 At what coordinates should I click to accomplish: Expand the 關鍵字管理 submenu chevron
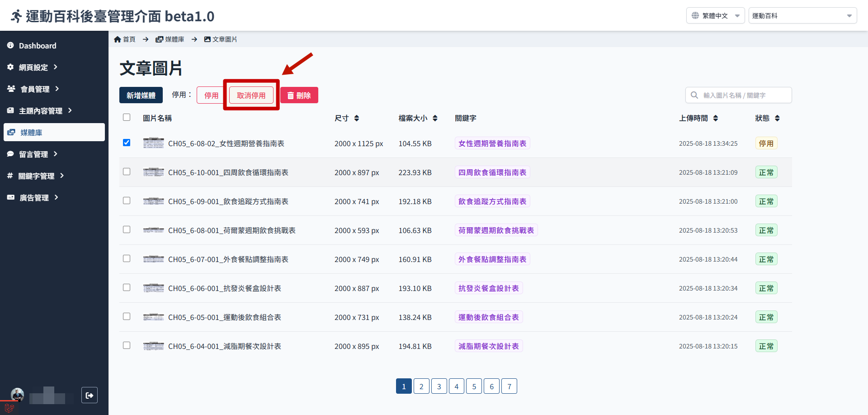coord(62,176)
